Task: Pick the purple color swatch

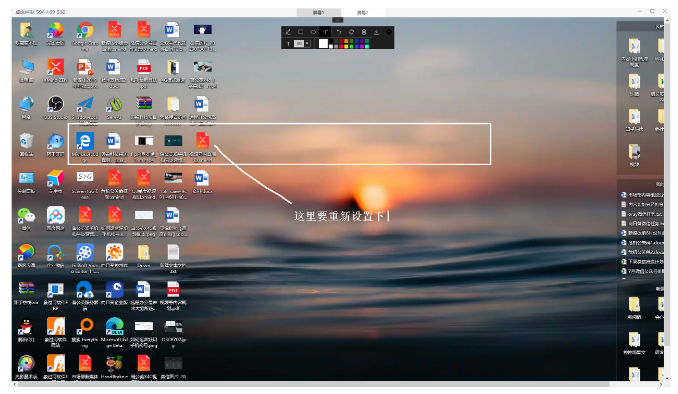Action: click(x=362, y=41)
